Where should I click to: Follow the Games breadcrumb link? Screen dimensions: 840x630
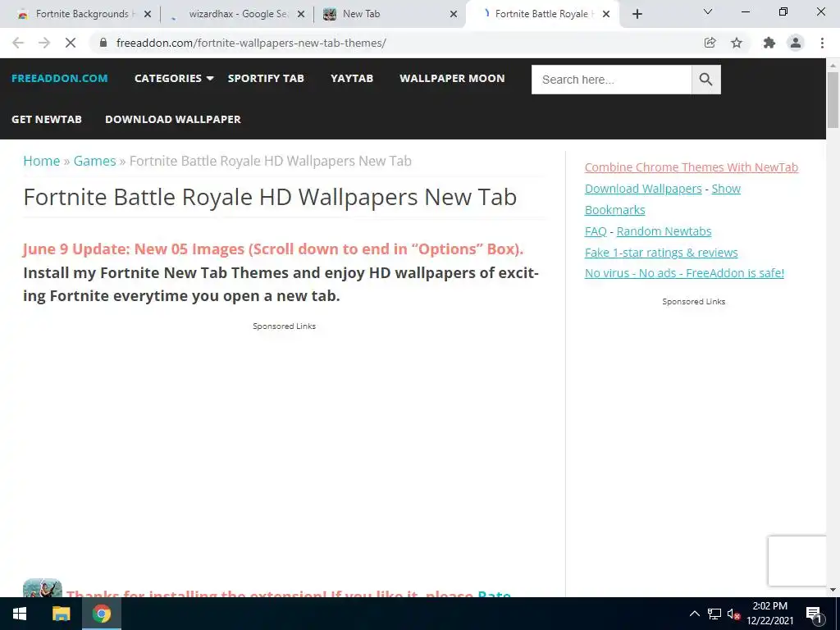(95, 161)
